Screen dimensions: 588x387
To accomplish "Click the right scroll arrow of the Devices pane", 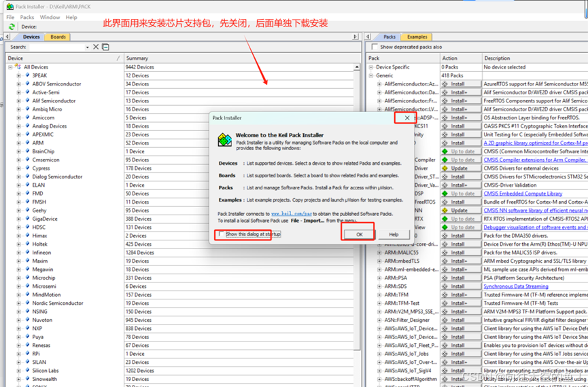I will tap(355, 37).
